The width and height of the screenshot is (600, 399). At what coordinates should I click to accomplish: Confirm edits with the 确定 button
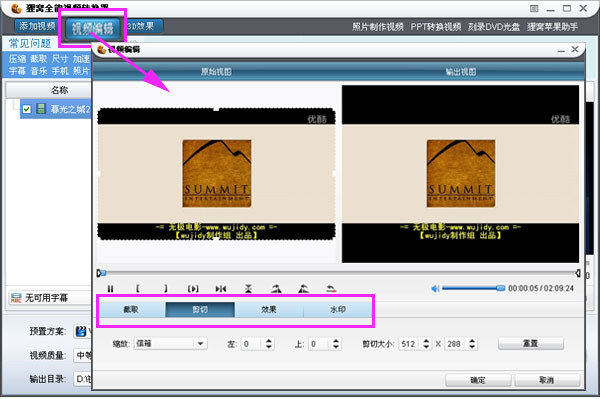[x=478, y=380]
